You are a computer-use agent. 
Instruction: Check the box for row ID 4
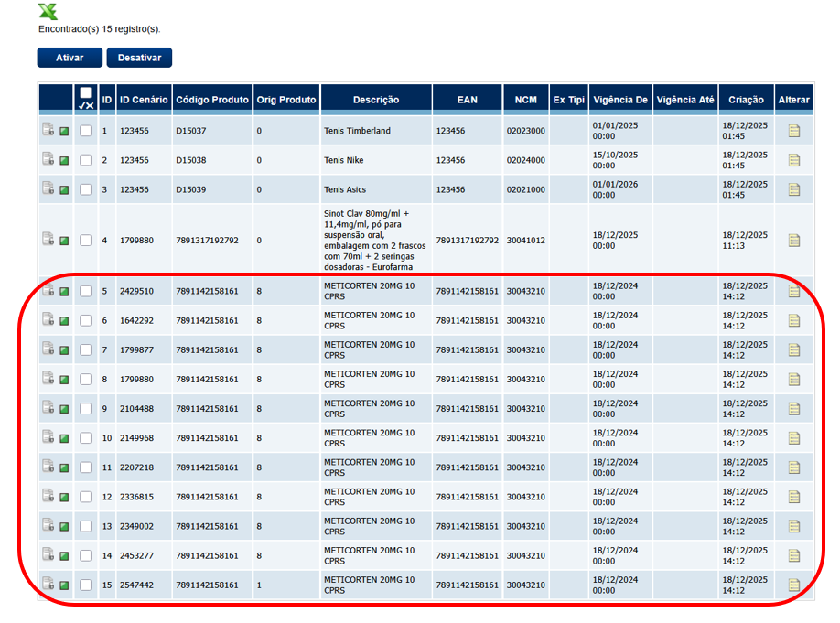(x=86, y=240)
